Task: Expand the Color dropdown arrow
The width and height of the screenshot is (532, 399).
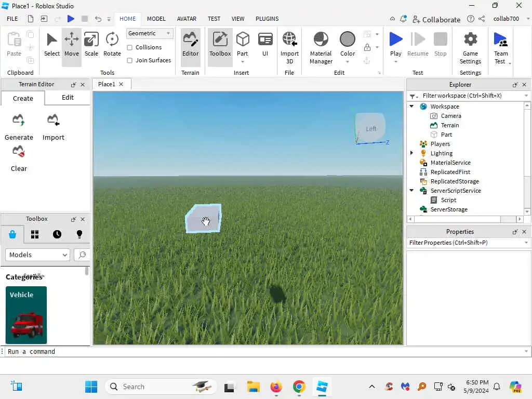Action: pos(348,62)
